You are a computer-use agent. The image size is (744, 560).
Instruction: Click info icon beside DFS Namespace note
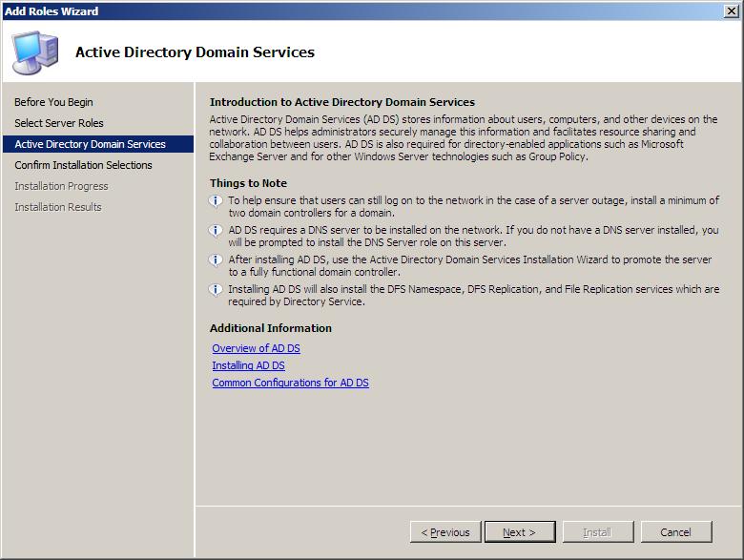pos(216,289)
